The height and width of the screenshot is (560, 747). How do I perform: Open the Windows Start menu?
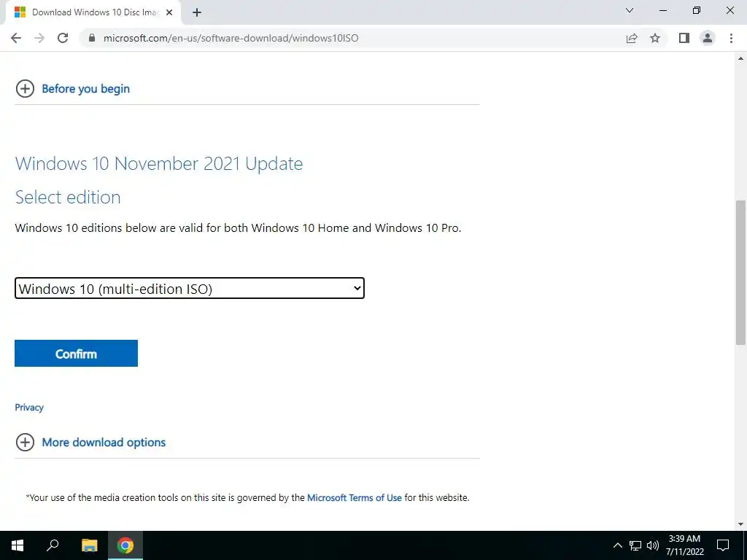coord(18,545)
